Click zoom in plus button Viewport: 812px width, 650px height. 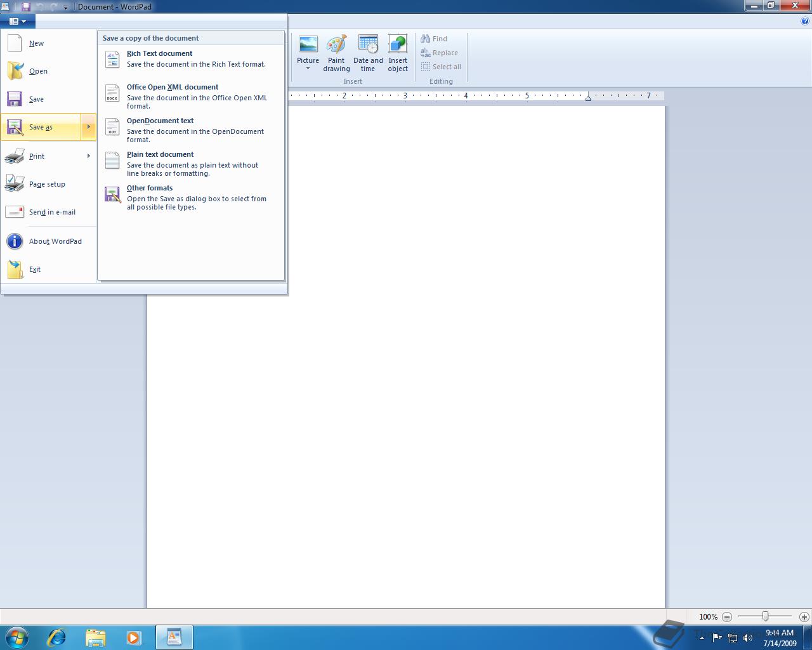[x=804, y=616]
